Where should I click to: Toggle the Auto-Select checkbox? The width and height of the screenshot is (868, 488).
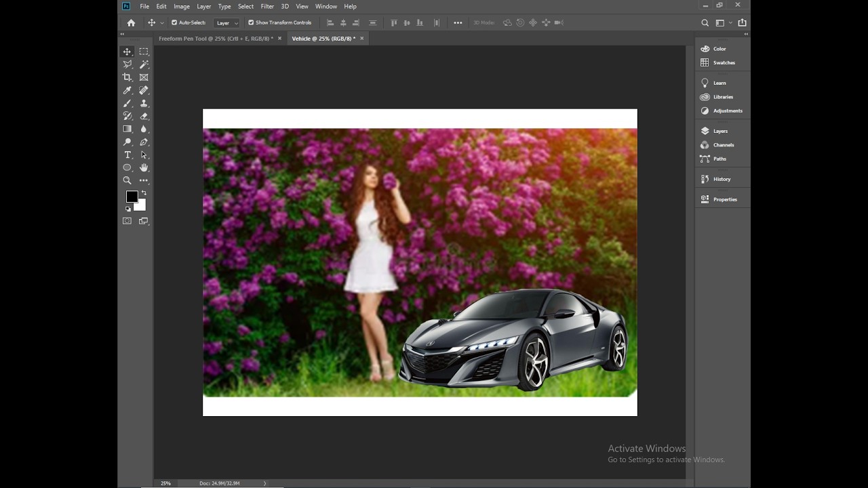pyautogui.click(x=174, y=22)
